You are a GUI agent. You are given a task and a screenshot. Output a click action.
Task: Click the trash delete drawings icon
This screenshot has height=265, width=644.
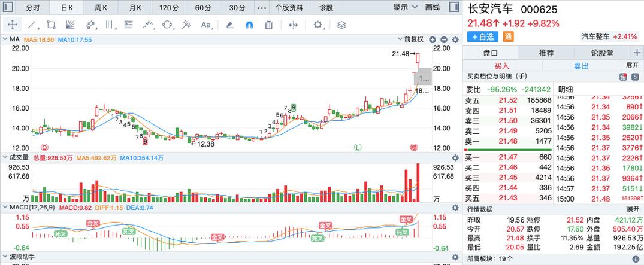[x=268, y=25]
